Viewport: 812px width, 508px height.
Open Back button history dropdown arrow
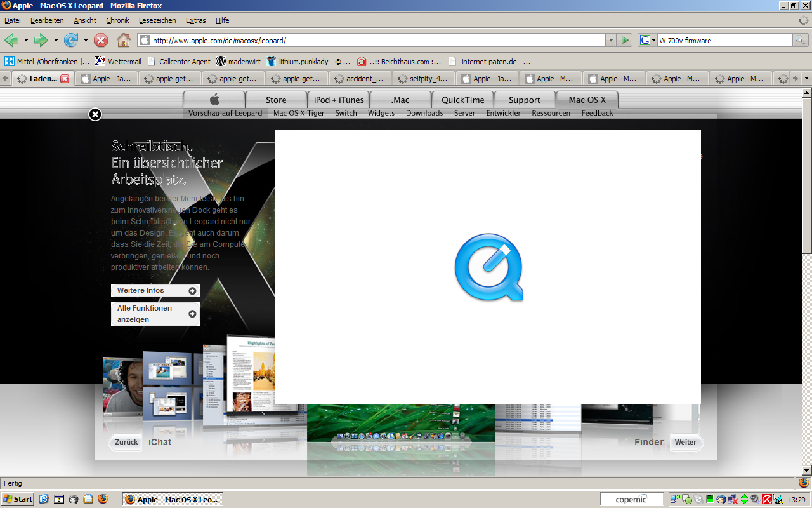tap(26, 41)
